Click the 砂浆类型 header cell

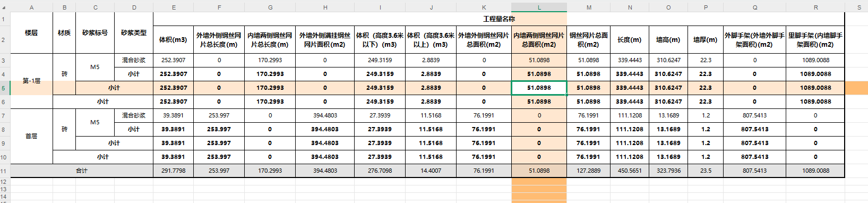[134, 32]
